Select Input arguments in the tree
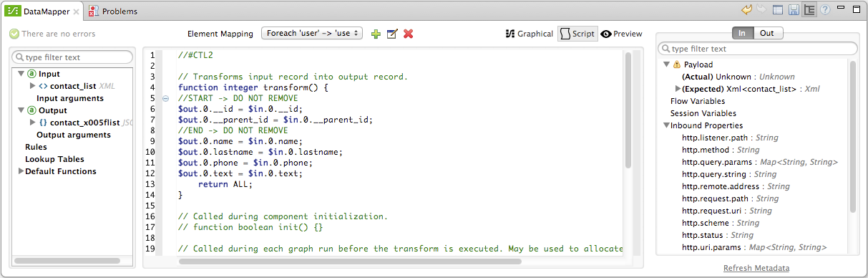 click(x=70, y=98)
